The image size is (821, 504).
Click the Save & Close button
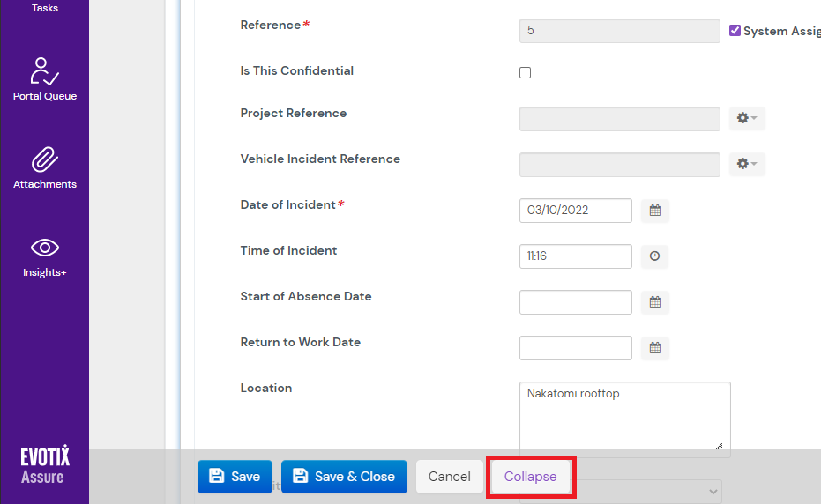coord(344,477)
